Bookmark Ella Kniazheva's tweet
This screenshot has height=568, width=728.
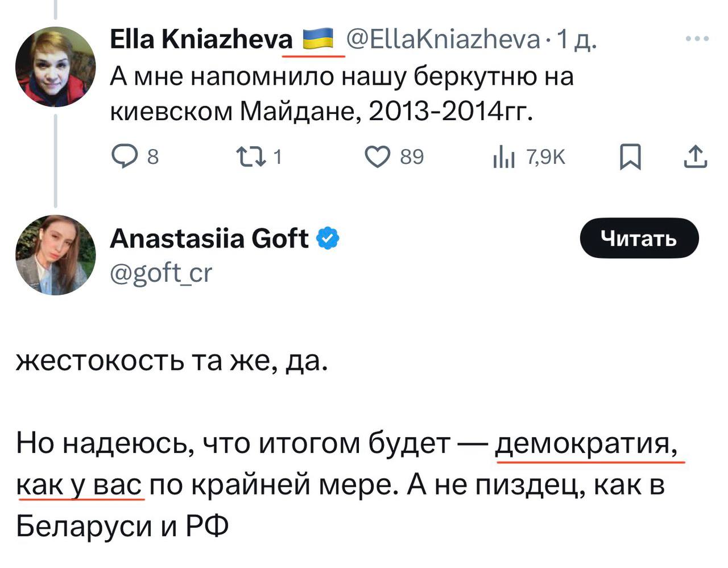[630, 157]
